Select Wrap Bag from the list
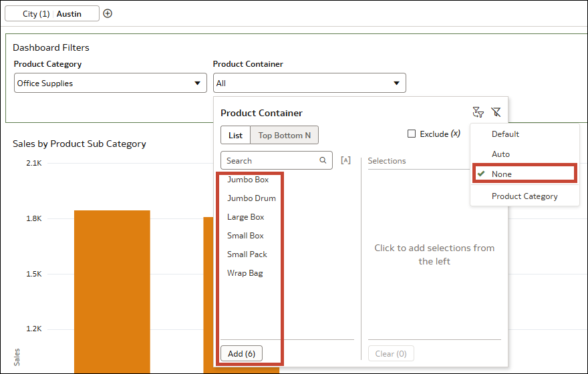This screenshot has width=588, height=374. [x=245, y=273]
